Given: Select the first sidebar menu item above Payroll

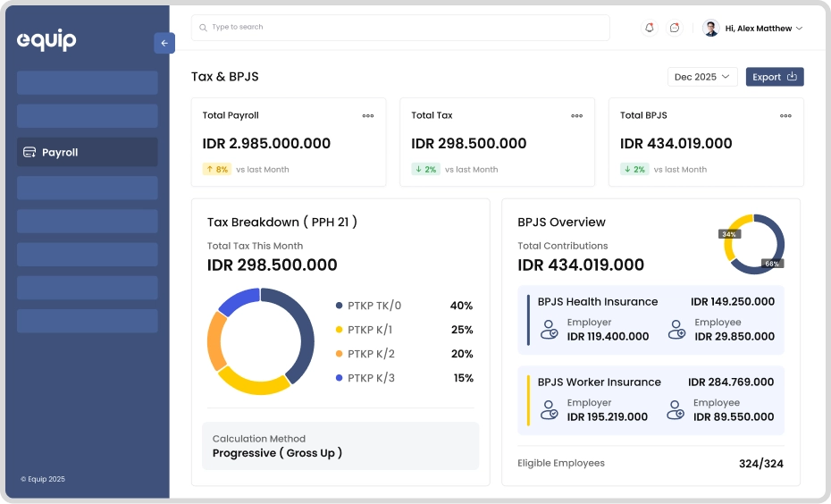Looking at the screenshot, I should click(x=88, y=83).
